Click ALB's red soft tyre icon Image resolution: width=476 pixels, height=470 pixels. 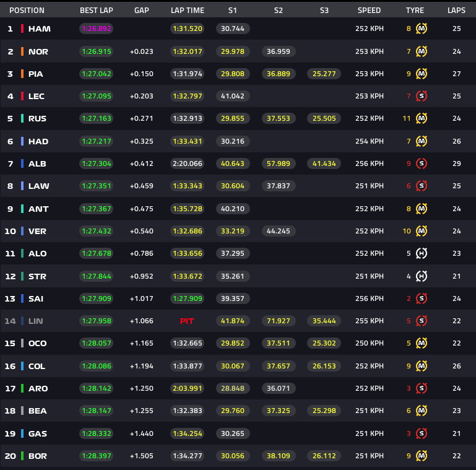[422, 163]
